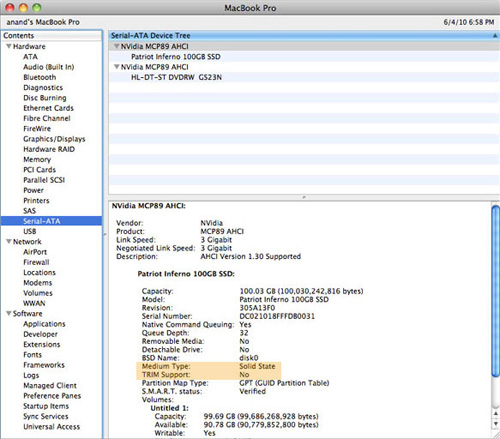The height and width of the screenshot is (439, 500).
Task: Click AHCI Version 1.30 Supported description
Action: pyautogui.click(x=250, y=257)
